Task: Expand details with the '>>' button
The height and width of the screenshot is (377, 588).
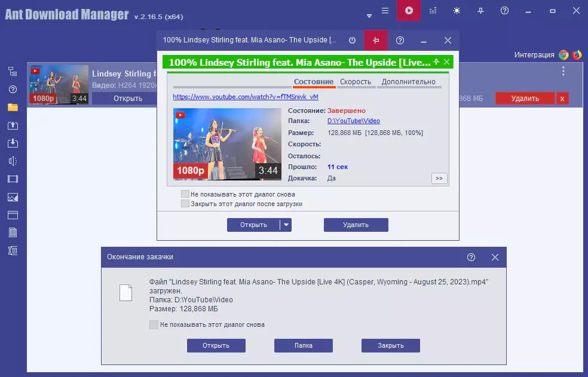Action: pyautogui.click(x=439, y=178)
